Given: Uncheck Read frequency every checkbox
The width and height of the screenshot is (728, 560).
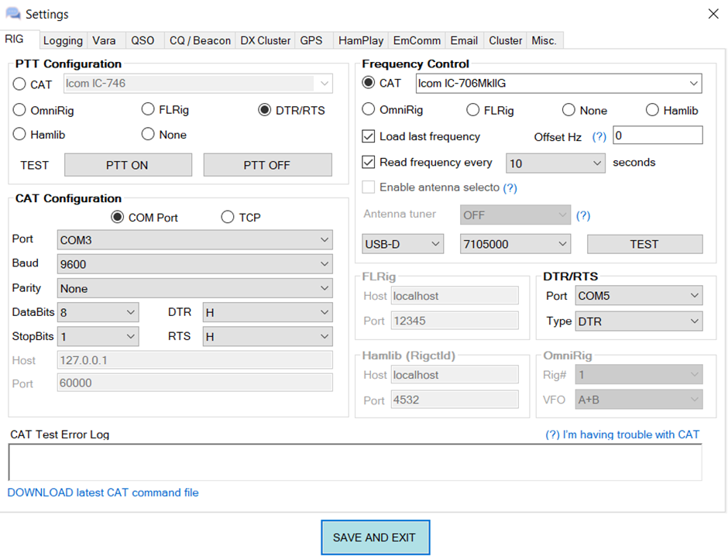Looking at the screenshot, I should tap(369, 163).
